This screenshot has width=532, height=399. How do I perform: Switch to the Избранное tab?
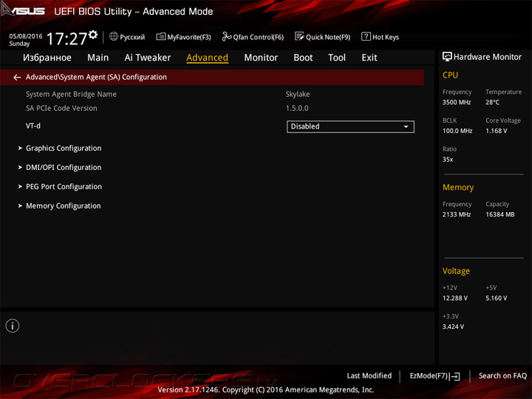point(47,58)
